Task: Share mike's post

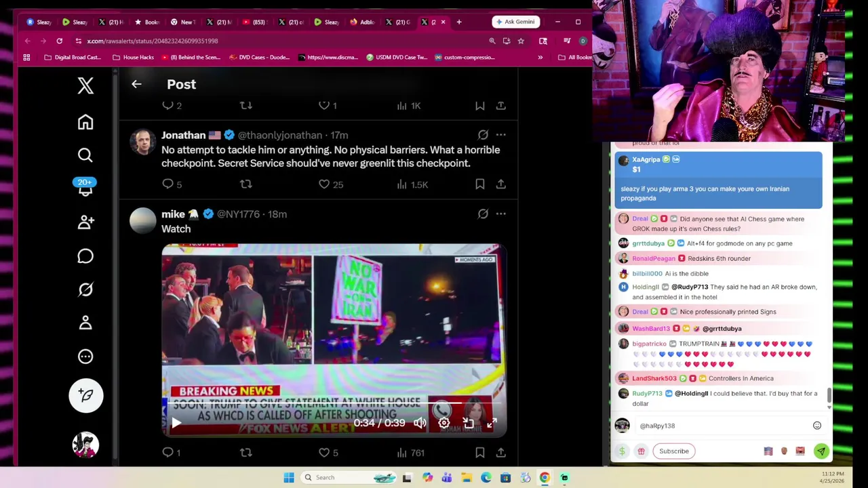Action: (x=501, y=452)
